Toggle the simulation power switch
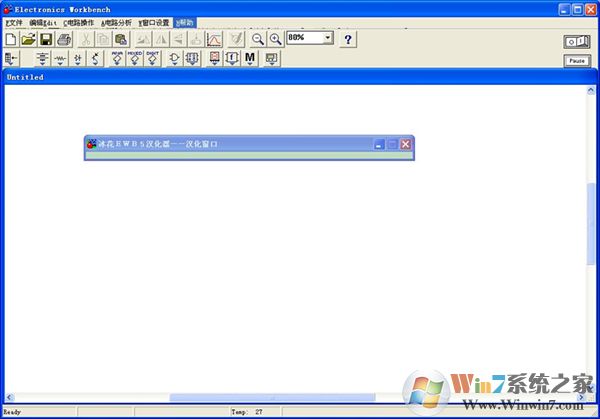 (x=577, y=41)
